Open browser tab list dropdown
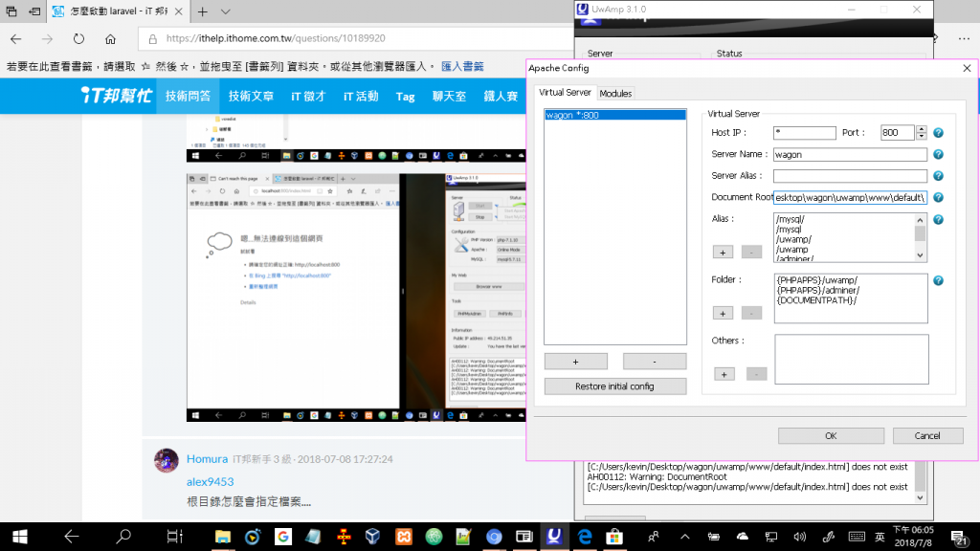The height and width of the screenshot is (551, 980). 226,11
